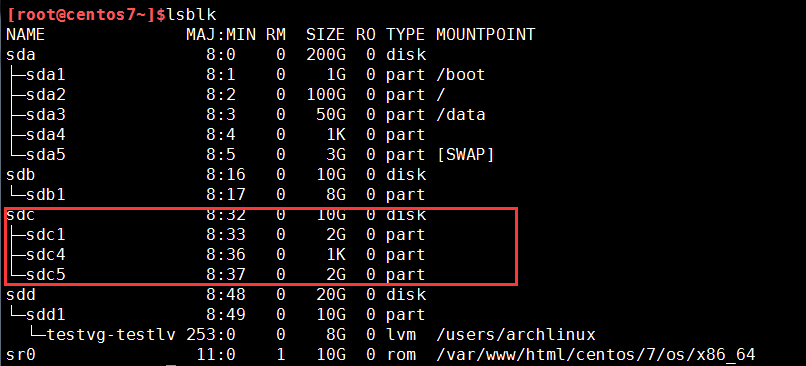This screenshot has height=366, width=806.
Task: Click the 20G size of sdd
Action: point(331,295)
